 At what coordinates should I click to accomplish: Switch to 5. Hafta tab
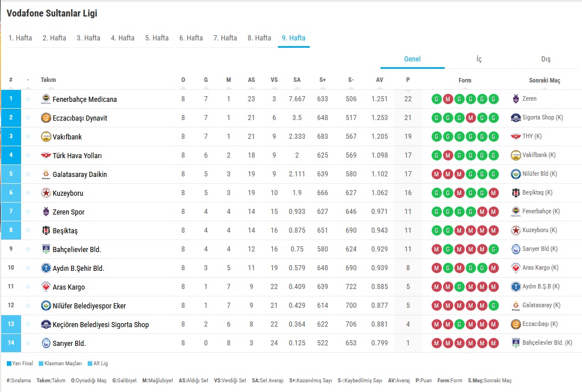coord(157,38)
